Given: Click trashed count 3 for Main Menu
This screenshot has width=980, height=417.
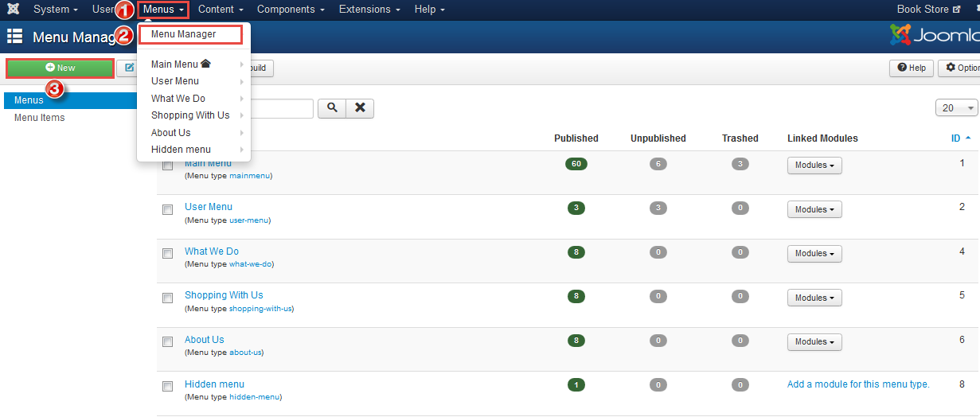Looking at the screenshot, I should pyautogui.click(x=740, y=164).
